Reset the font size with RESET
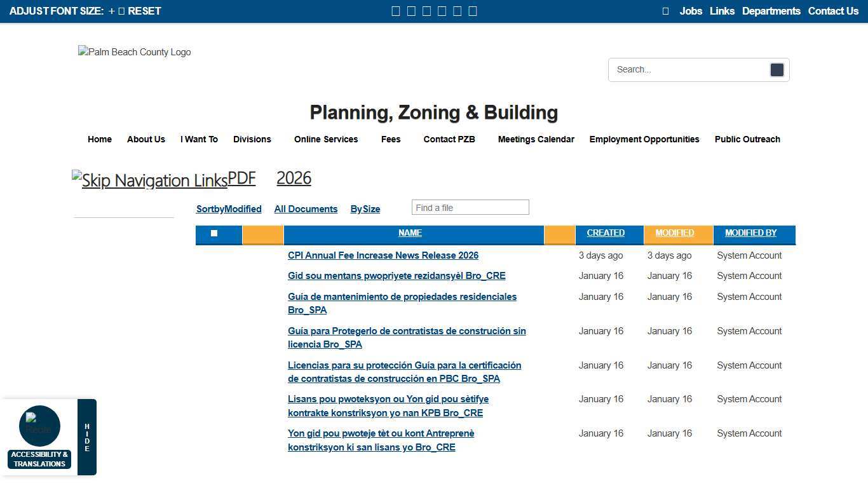This screenshot has width=868, height=488. [x=144, y=11]
